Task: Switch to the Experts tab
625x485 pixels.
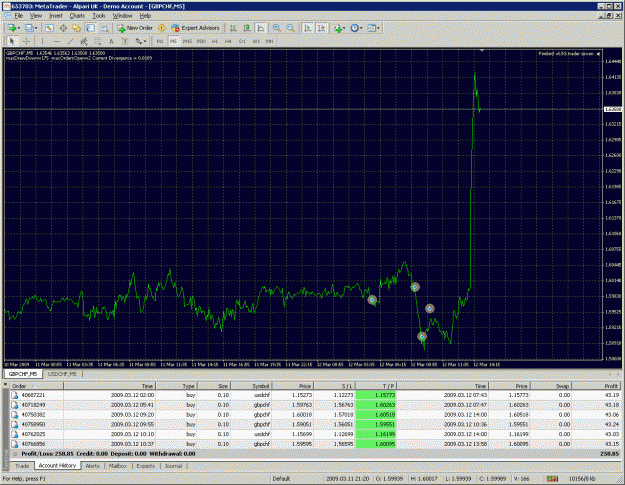Action: (145, 466)
